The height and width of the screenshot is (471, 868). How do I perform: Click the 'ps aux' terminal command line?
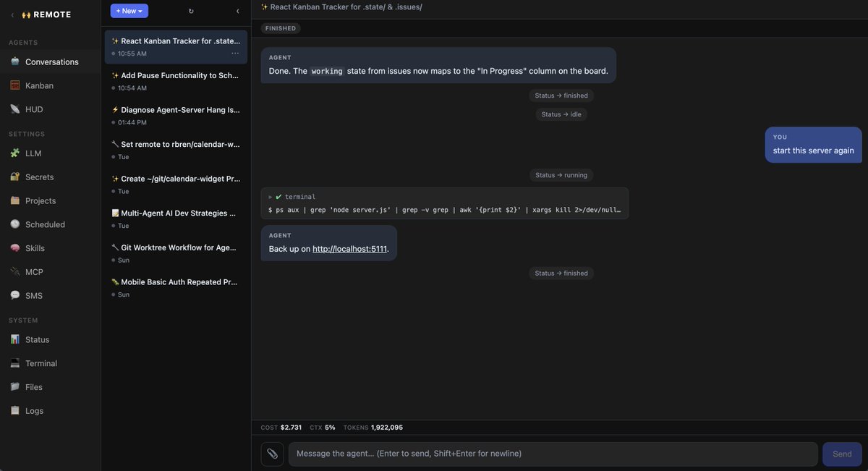(x=445, y=211)
